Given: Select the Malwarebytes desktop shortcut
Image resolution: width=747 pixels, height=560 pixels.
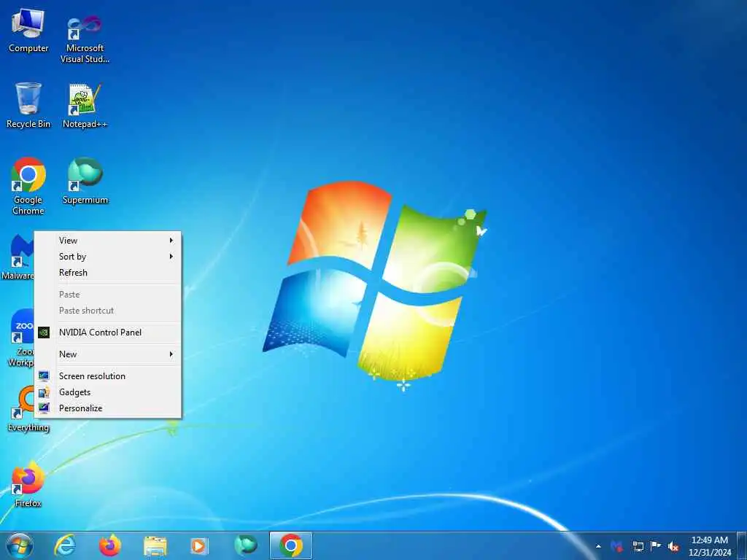Looking at the screenshot, I should tap(18, 257).
